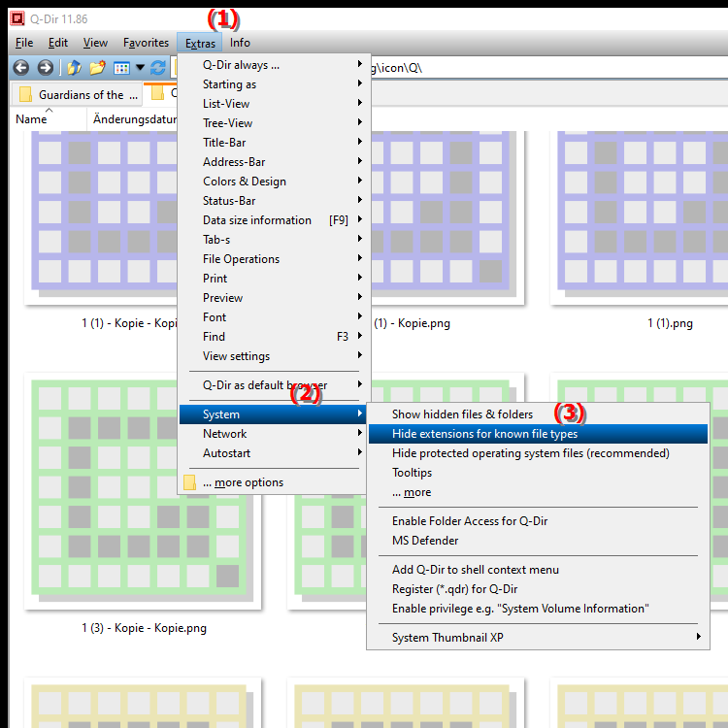Image resolution: width=728 pixels, height=728 pixels.
Task: Open the view mode dropdown arrow
Action: point(140,68)
